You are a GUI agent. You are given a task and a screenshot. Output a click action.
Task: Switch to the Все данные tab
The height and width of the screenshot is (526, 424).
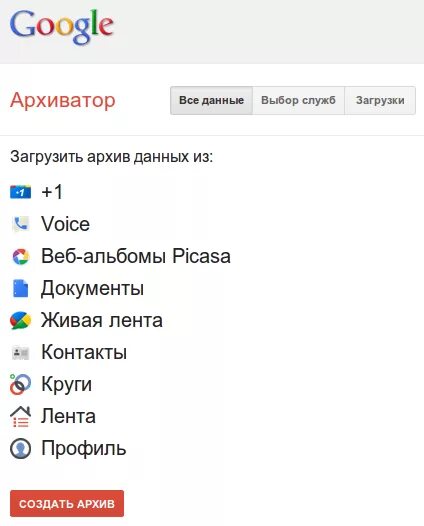tap(211, 100)
